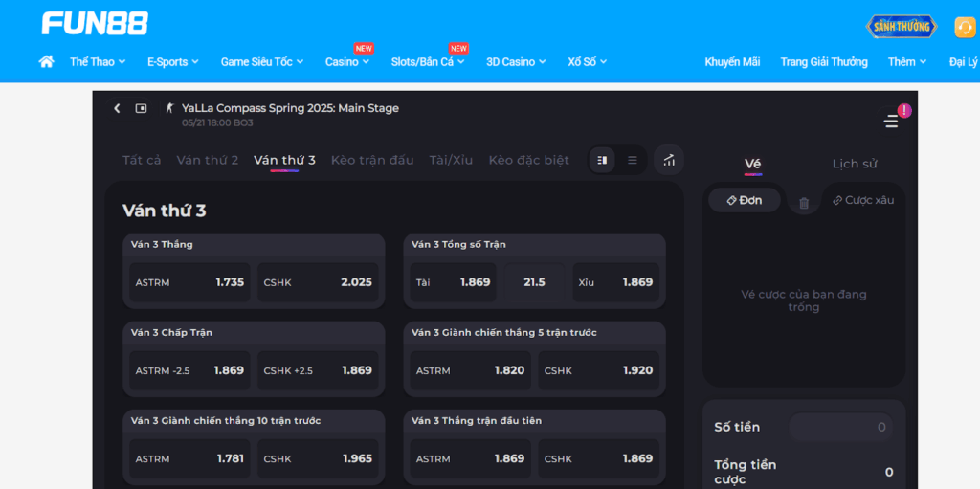Screen dimensions: 980x489
Task: Bet CSHK 1.965 first to 10 rounds
Action: [x=318, y=459]
